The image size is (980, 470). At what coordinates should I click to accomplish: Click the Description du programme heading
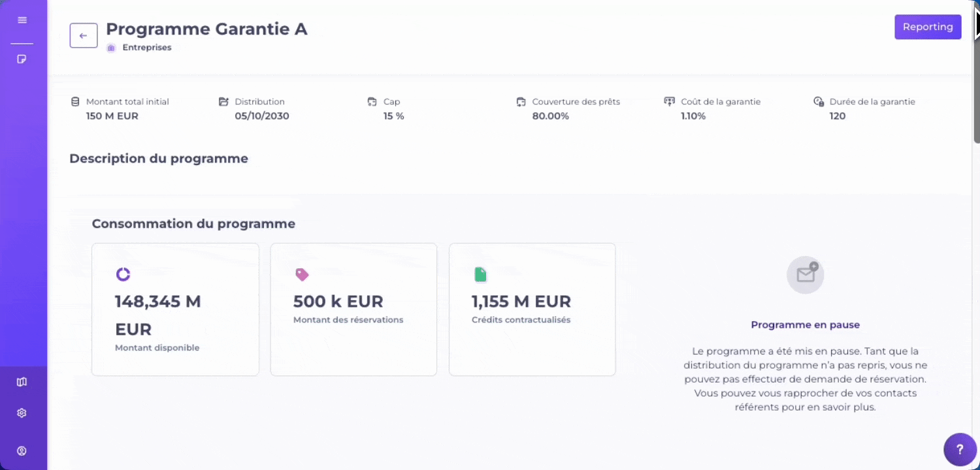coord(159,159)
